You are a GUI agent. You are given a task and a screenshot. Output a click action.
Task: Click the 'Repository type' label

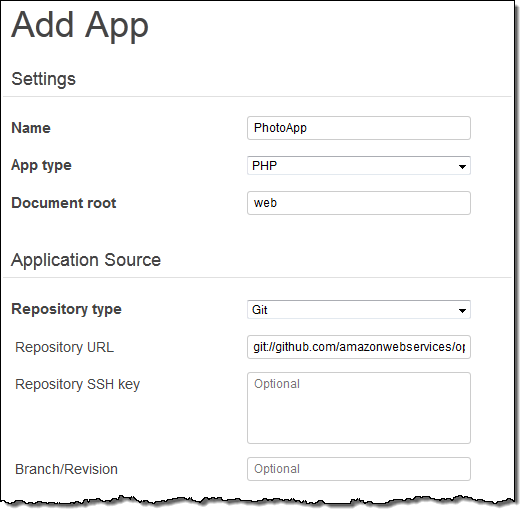tap(66, 309)
